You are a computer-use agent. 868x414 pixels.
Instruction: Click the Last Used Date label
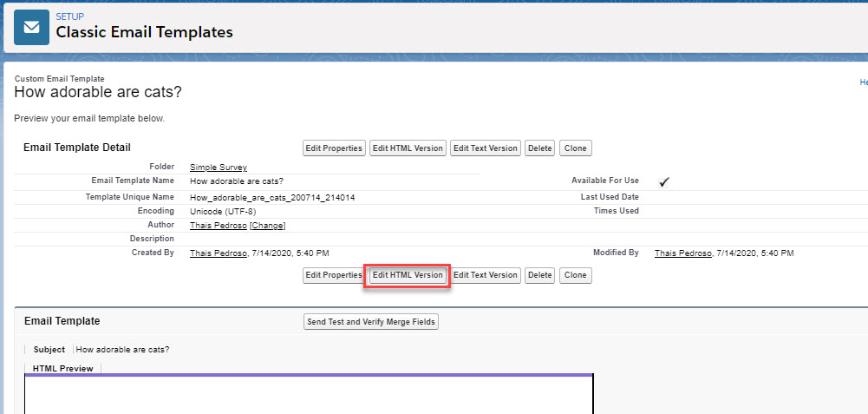[x=610, y=197]
